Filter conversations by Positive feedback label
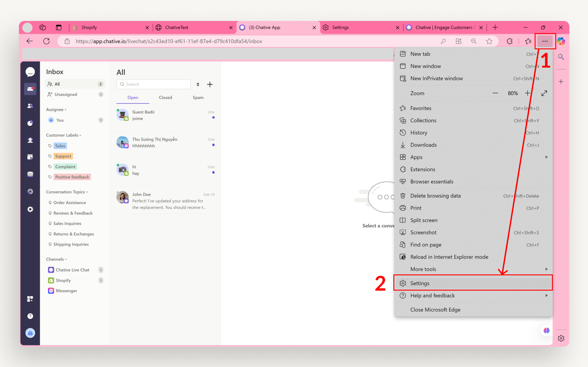Image resolution: width=588 pixels, height=367 pixels. pyautogui.click(x=72, y=177)
